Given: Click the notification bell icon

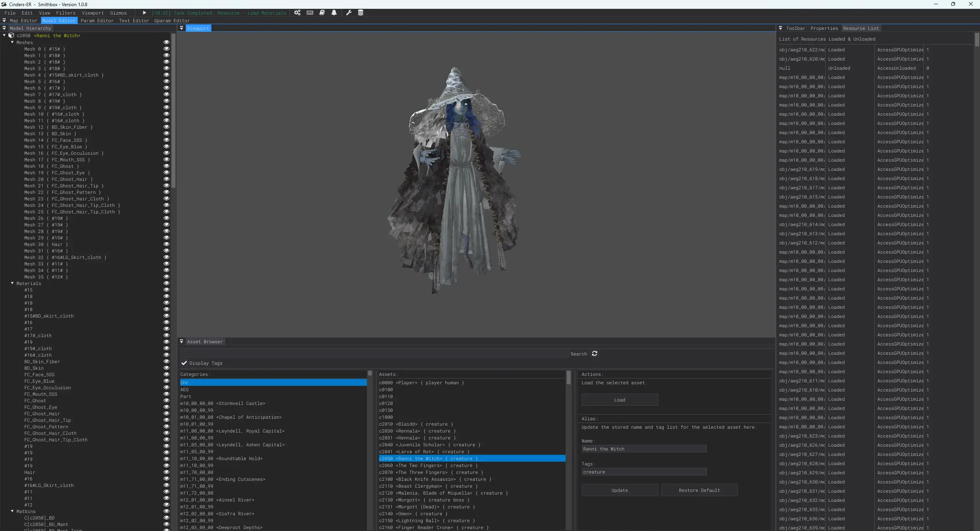Looking at the screenshot, I should pyautogui.click(x=334, y=13).
